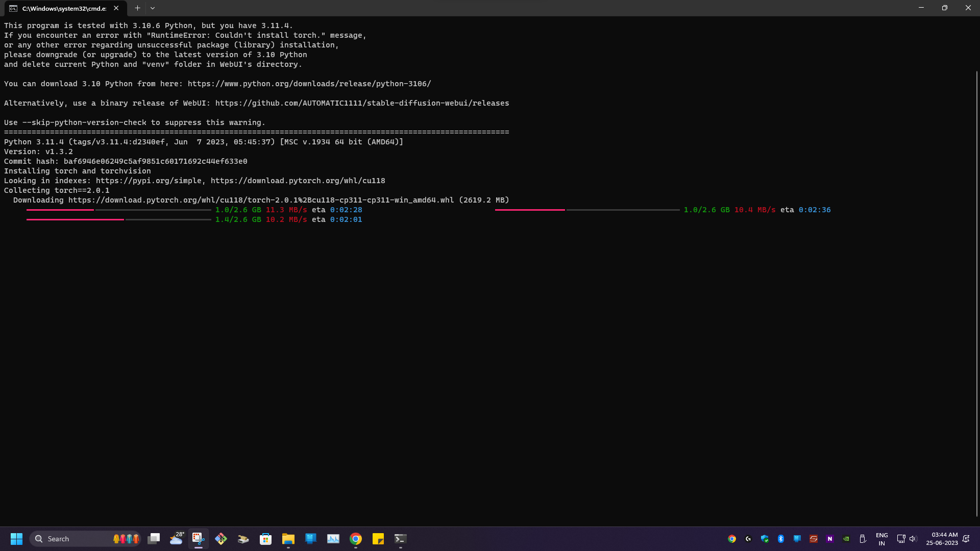Open the stable-diffusion-webui releases GitHub link
The height and width of the screenshot is (551, 980).
[x=362, y=103]
